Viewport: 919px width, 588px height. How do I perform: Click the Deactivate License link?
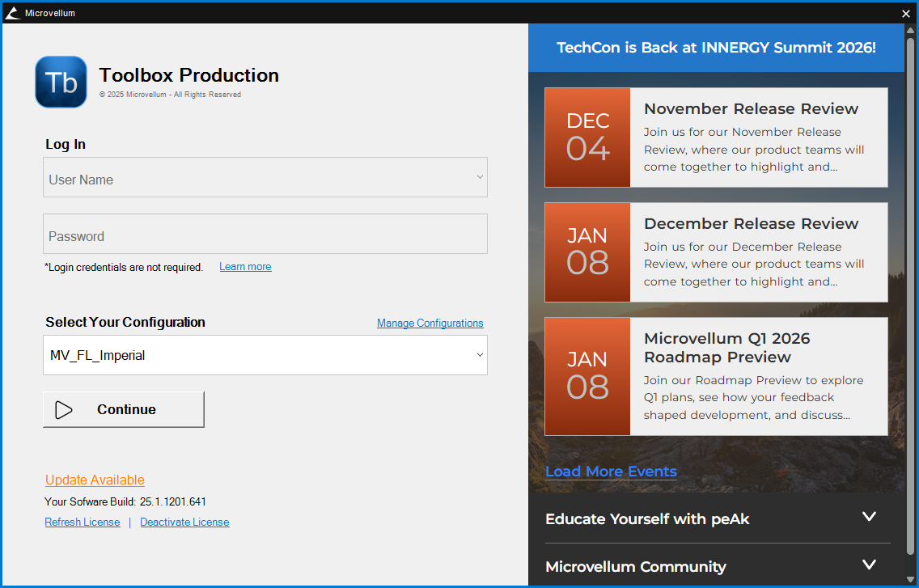tap(184, 522)
